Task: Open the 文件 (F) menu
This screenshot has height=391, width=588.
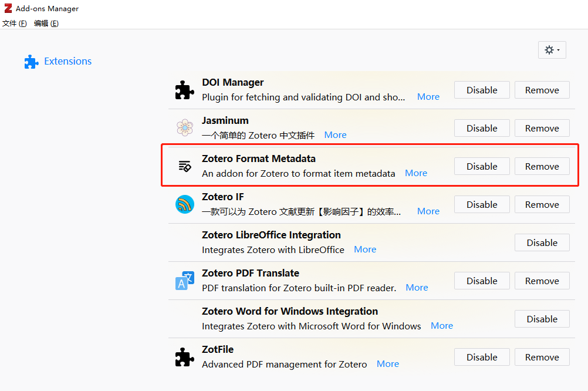Action: tap(14, 23)
